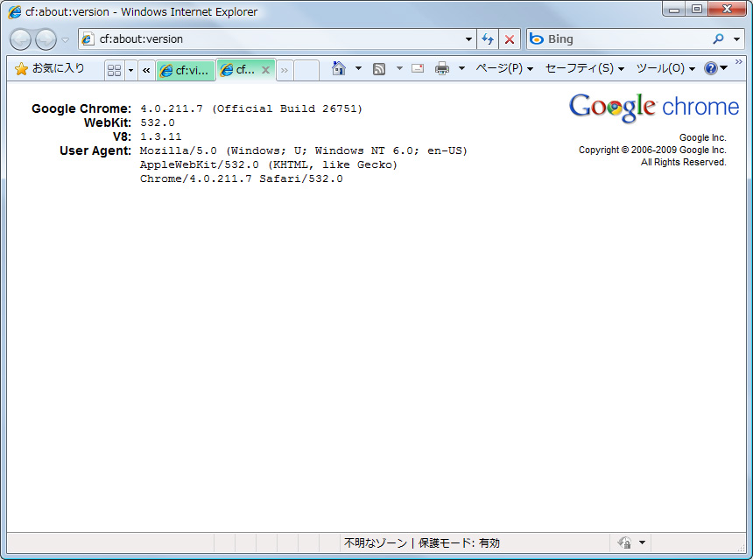Start a Bing search with the magnifier
Image resolution: width=753 pixels, height=560 pixels.
(718, 38)
